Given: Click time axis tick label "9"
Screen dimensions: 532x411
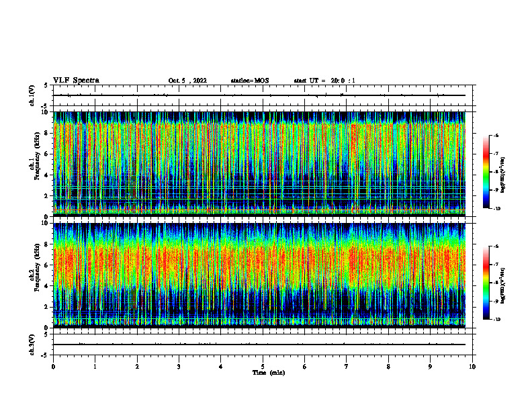Looking at the screenshot, I should pos(430,367).
